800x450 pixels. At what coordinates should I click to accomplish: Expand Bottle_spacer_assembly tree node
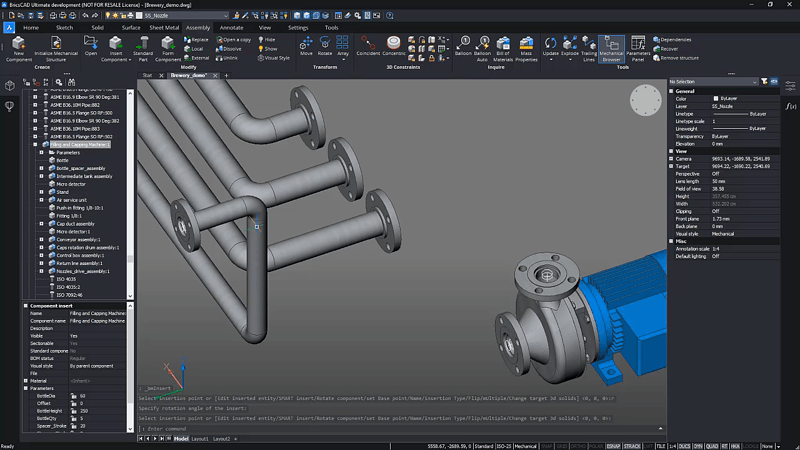coord(41,168)
